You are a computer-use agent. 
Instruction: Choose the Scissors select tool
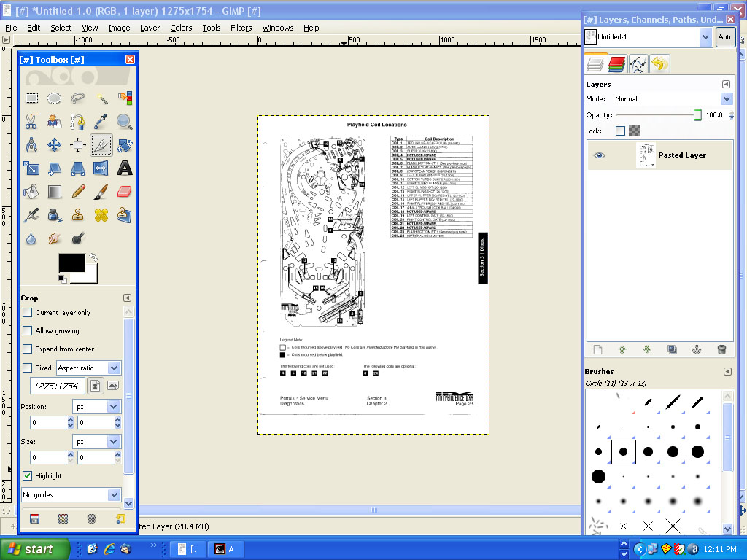point(31,122)
